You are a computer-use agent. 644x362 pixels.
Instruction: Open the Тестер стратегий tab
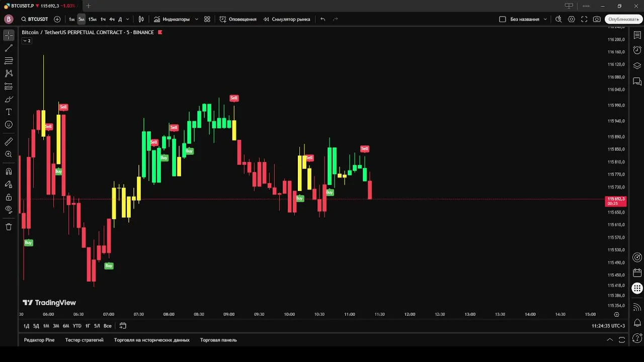pyautogui.click(x=84, y=340)
